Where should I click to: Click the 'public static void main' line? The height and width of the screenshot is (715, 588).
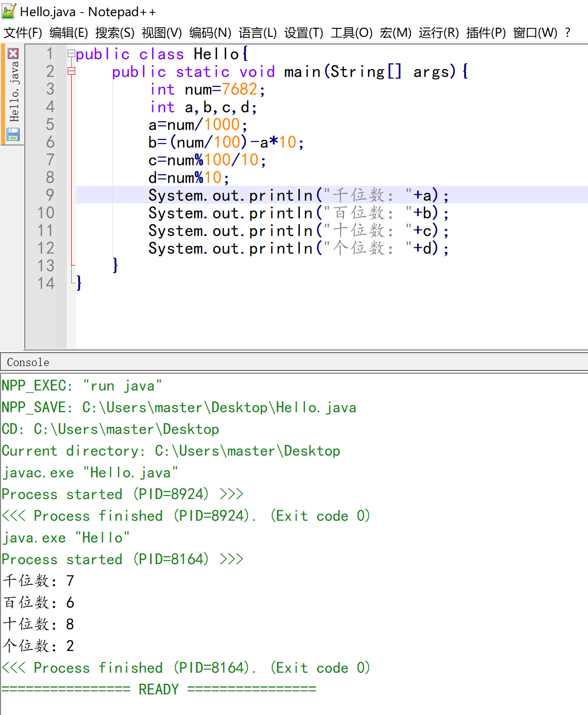click(x=290, y=72)
